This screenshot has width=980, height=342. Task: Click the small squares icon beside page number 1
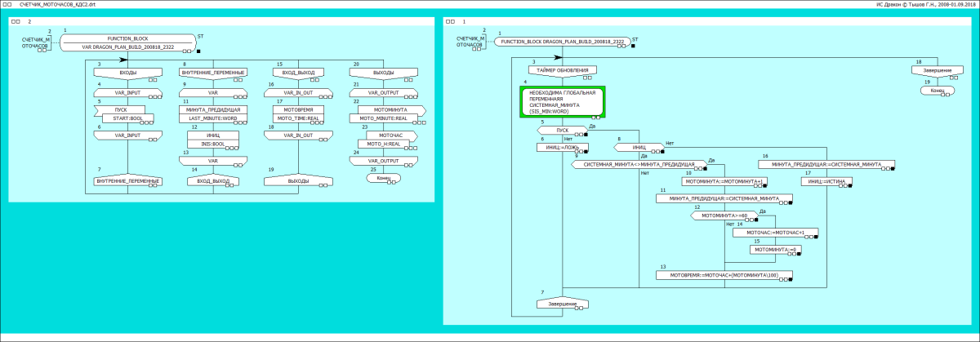click(x=450, y=22)
